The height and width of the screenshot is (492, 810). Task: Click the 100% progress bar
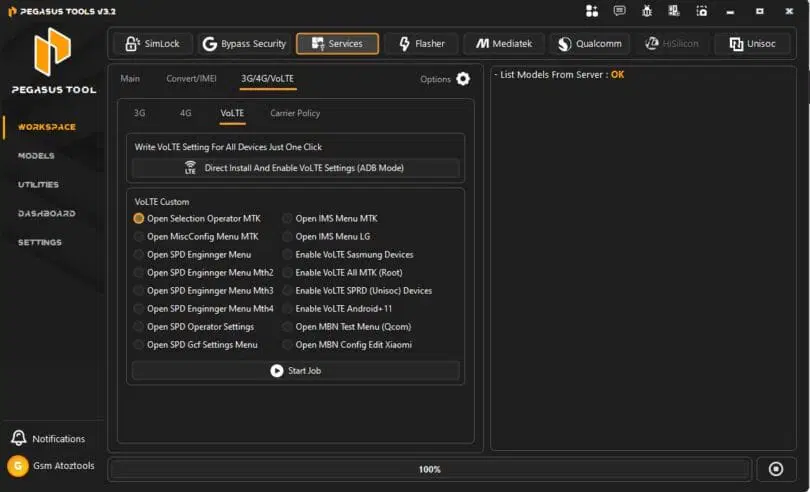point(430,469)
